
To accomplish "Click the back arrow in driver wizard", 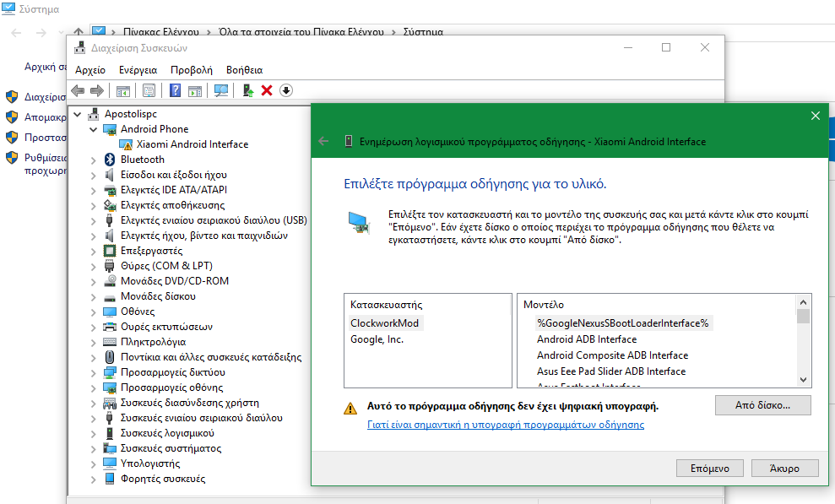I will [323, 141].
